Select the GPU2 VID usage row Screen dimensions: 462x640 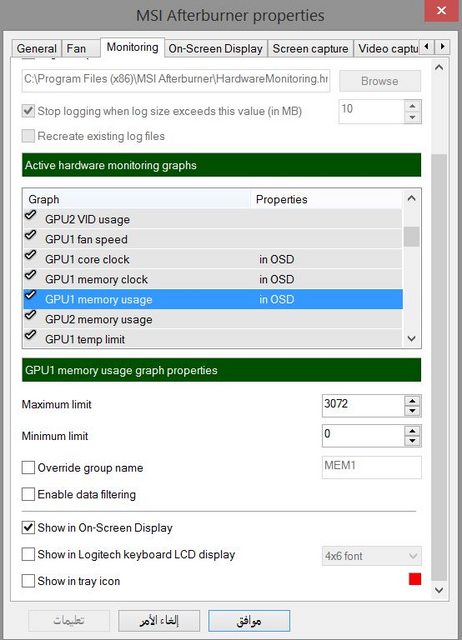click(213, 219)
